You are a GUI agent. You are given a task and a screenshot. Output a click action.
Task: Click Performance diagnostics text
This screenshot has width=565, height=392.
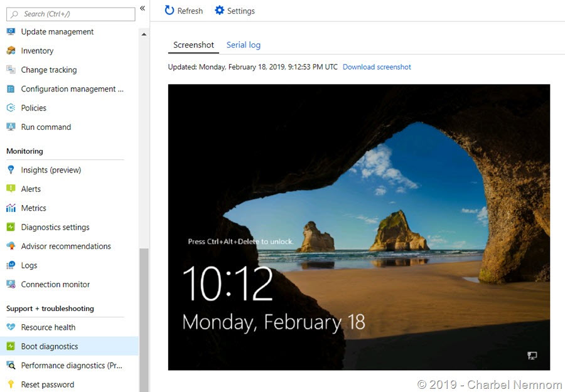coord(72,366)
